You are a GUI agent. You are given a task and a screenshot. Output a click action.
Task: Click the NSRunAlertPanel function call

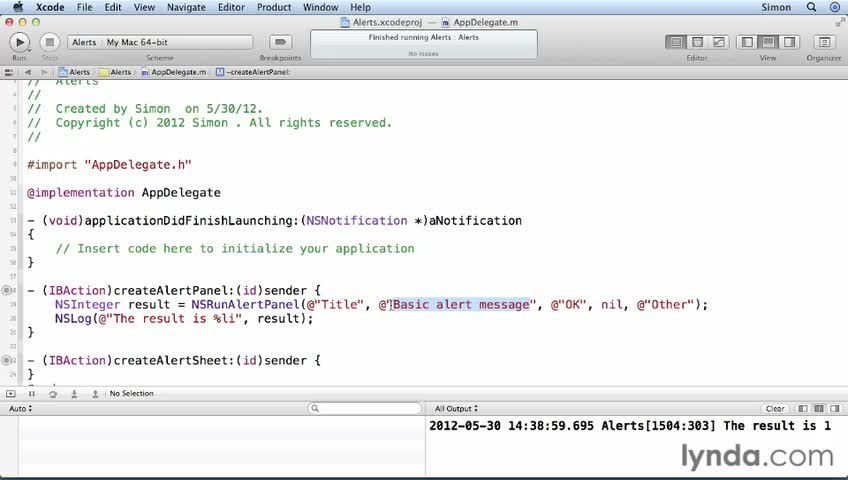(245, 304)
